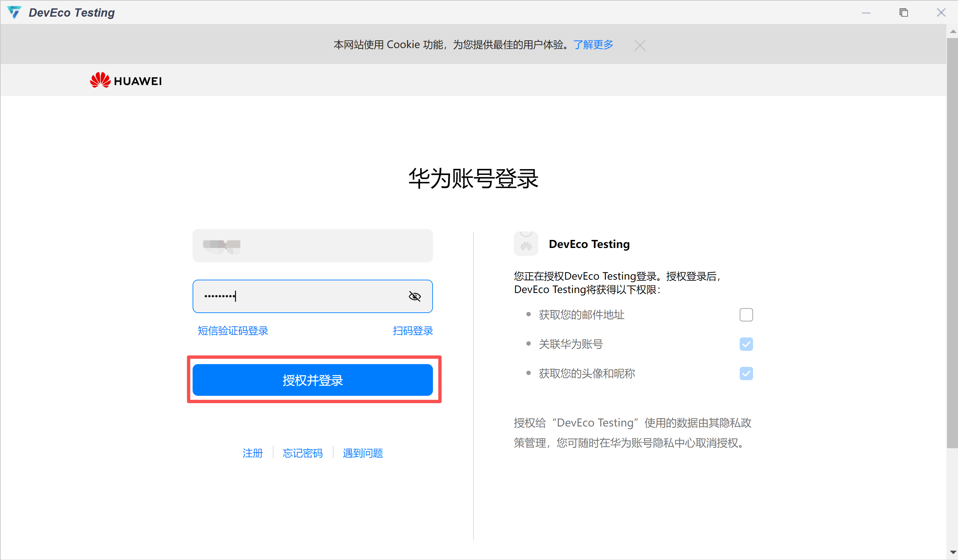Click the DevEco Testing bold title text
The height and width of the screenshot is (560, 958).
589,244
